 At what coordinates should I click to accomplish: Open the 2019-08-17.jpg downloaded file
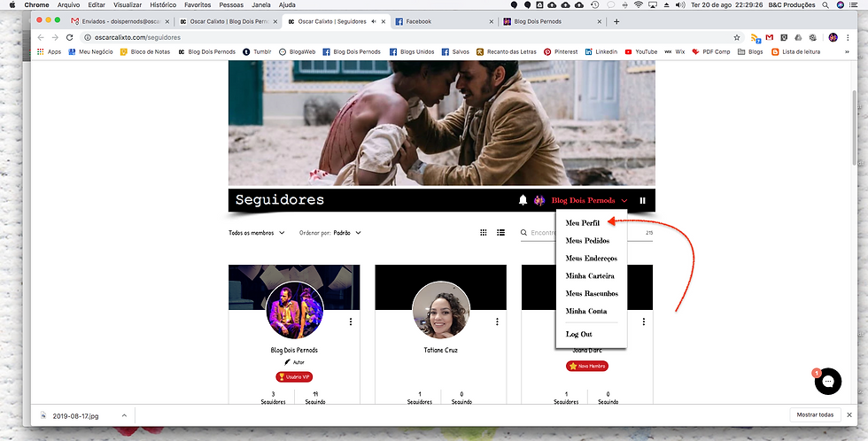[x=76, y=415]
